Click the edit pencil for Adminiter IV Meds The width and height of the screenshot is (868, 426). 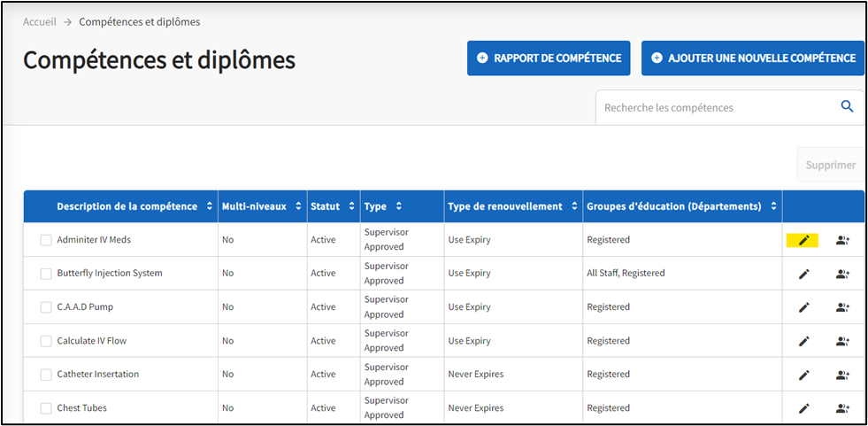[x=803, y=240]
